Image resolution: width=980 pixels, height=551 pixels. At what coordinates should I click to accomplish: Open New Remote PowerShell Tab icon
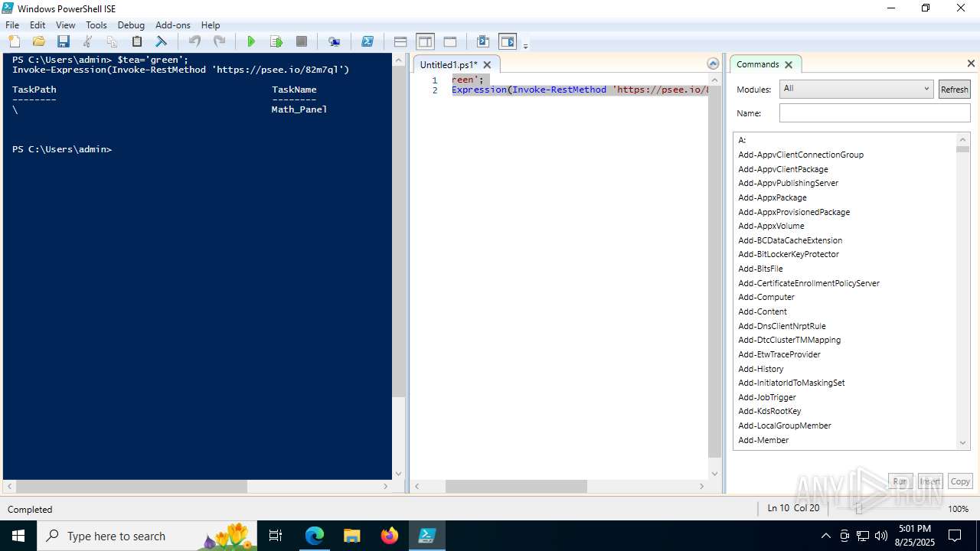click(334, 41)
